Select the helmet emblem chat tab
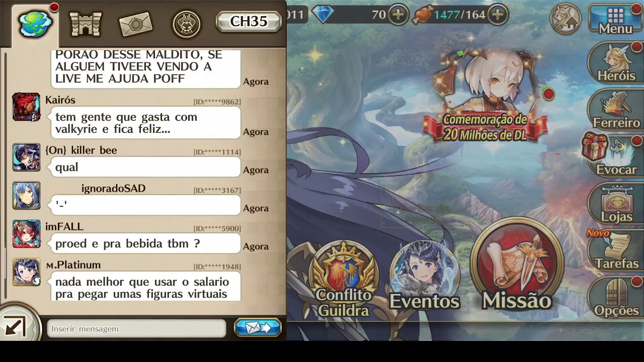644x362 pixels. click(187, 24)
